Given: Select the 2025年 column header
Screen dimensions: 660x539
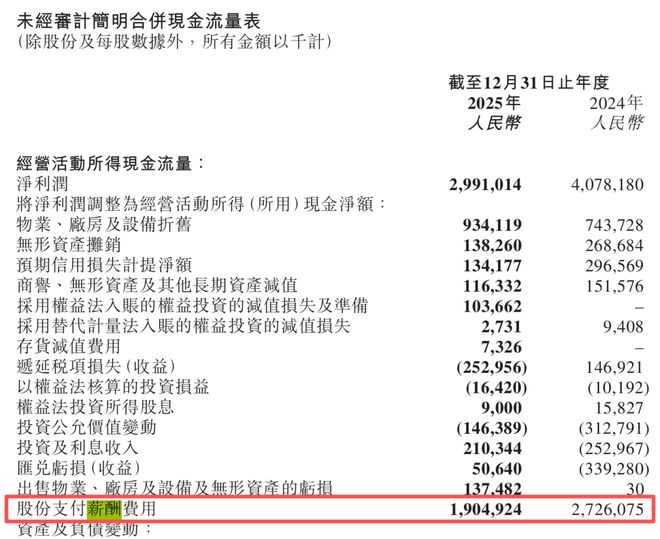Looking at the screenshot, I should point(494,103).
